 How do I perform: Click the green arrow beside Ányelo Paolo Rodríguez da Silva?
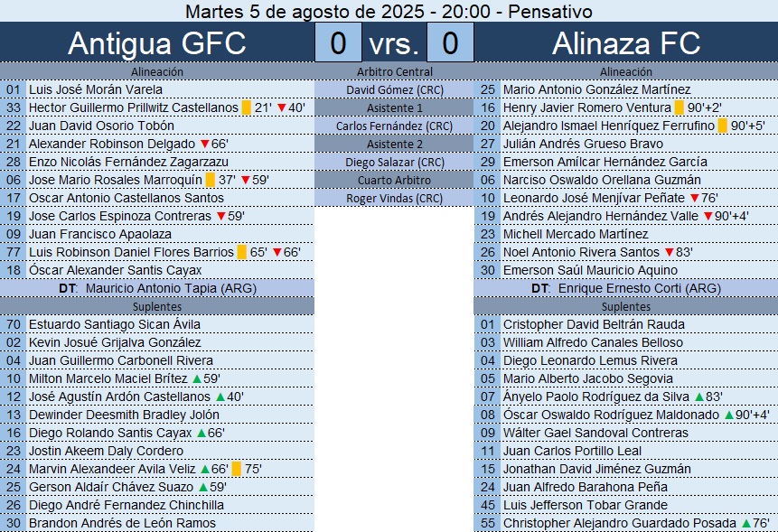(x=698, y=397)
